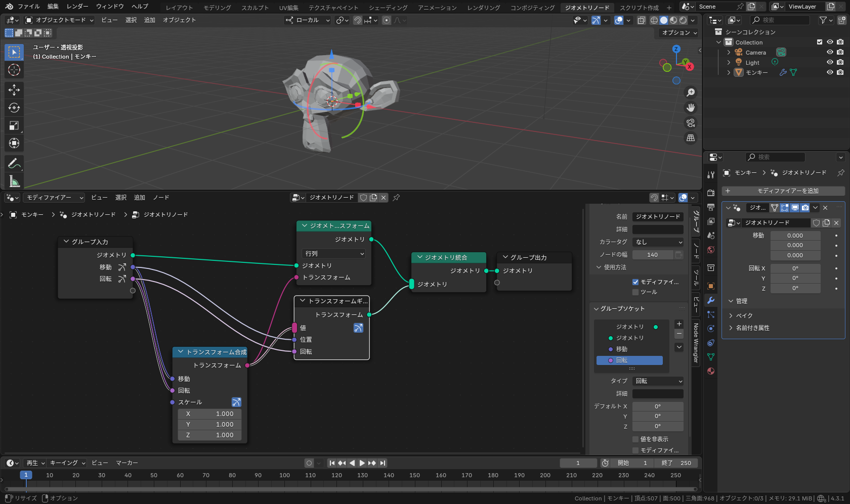The height and width of the screenshot is (504, 850).
Task: Click the モディファイアーを追加 button
Action: (x=783, y=191)
